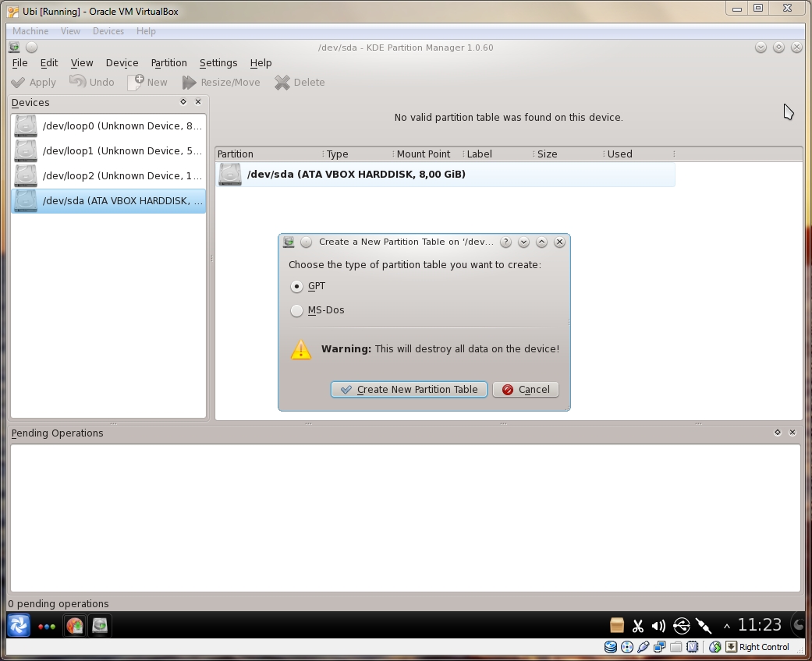Open the Edit menu
Image resolution: width=812 pixels, height=661 pixels.
click(49, 62)
